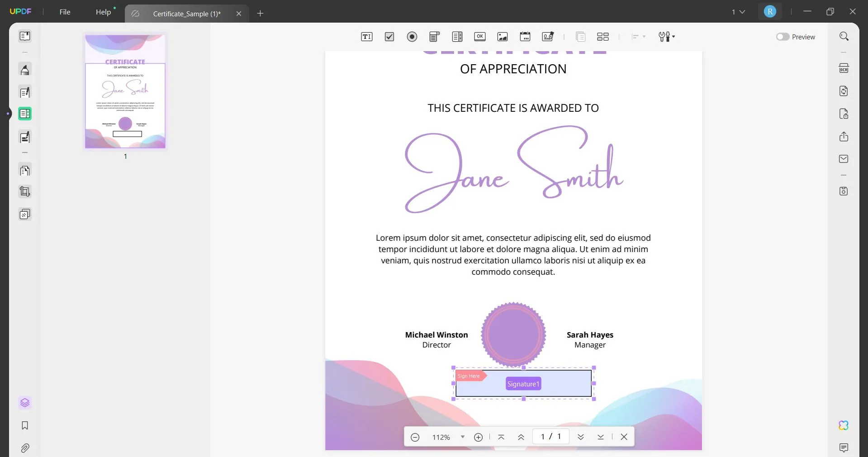Add a new tab with plus button
Image resolution: width=868 pixels, height=457 pixels.
260,13
